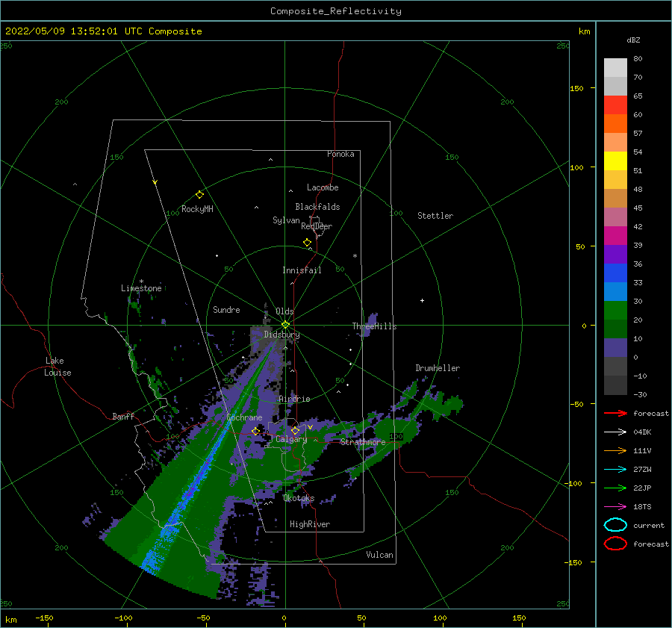Click the white plus marker south of Stettler
The width and height of the screenshot is (672, 628).
[x=422, y=300]
